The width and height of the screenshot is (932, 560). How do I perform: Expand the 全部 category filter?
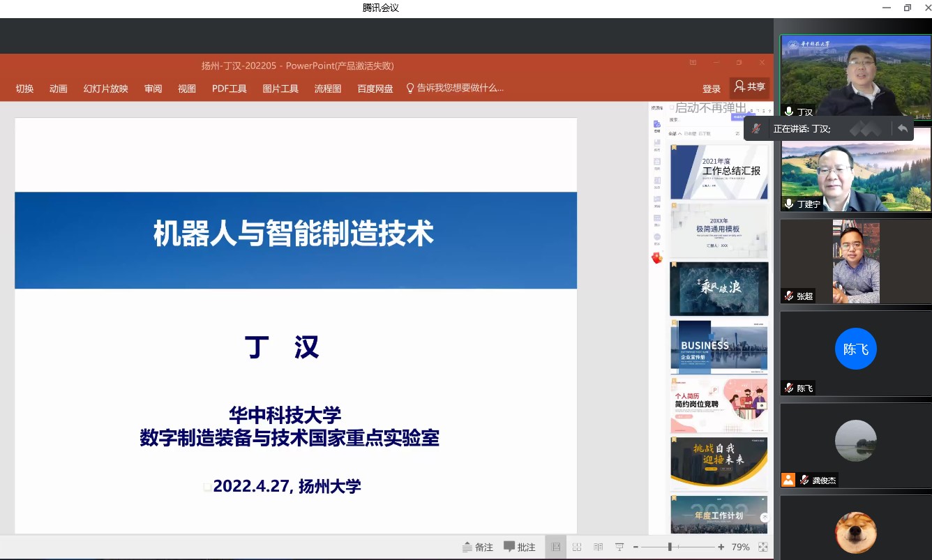pyautogui.click(x=675, y=133)
